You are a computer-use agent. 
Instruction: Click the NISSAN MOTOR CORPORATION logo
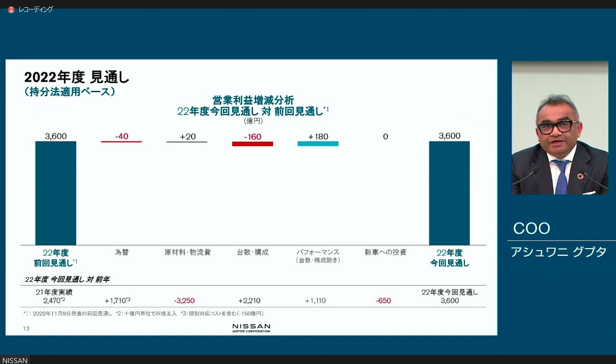click(x=252, y=327)
